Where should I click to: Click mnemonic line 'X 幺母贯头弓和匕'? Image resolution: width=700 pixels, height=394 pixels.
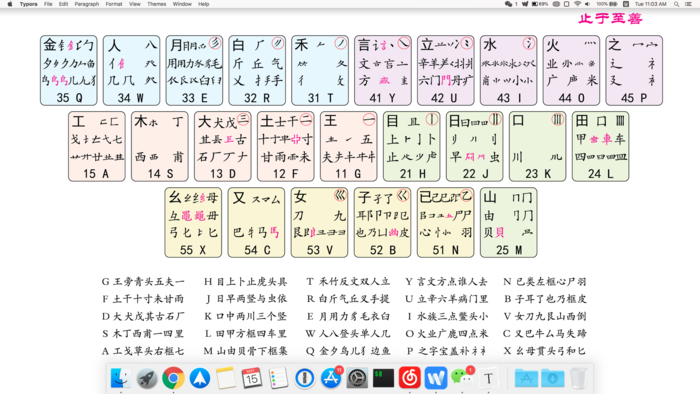[x=545, y=351]
